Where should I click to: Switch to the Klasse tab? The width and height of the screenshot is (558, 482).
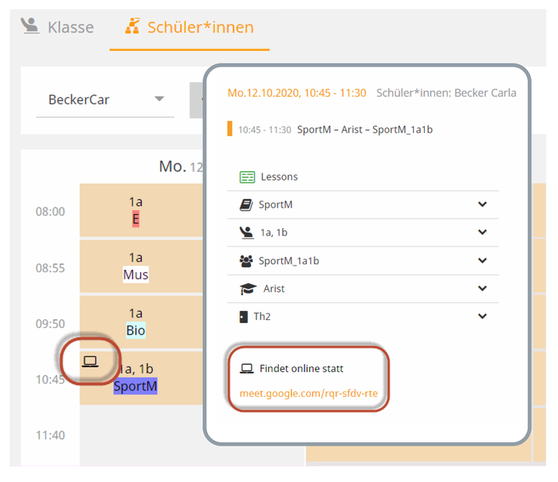coord(58,27)
